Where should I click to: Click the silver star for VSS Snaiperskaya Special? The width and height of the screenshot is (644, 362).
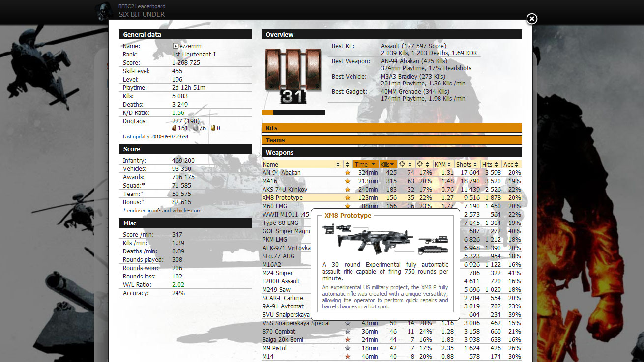click(347, 323)
